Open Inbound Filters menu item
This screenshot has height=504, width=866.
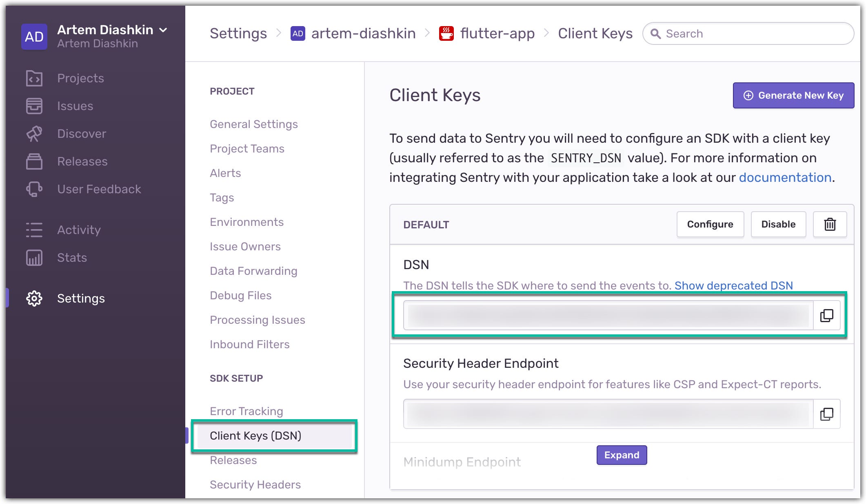pos(249,345)
